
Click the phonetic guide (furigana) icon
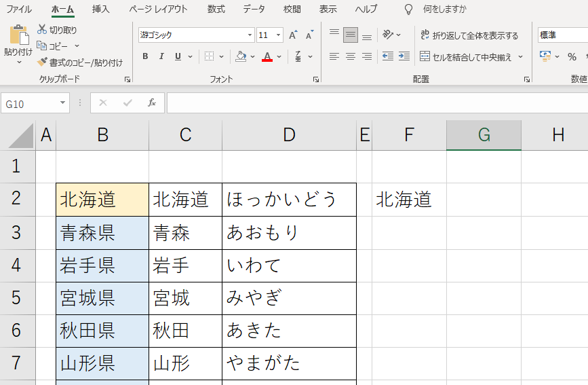click(x=298, y=56)
